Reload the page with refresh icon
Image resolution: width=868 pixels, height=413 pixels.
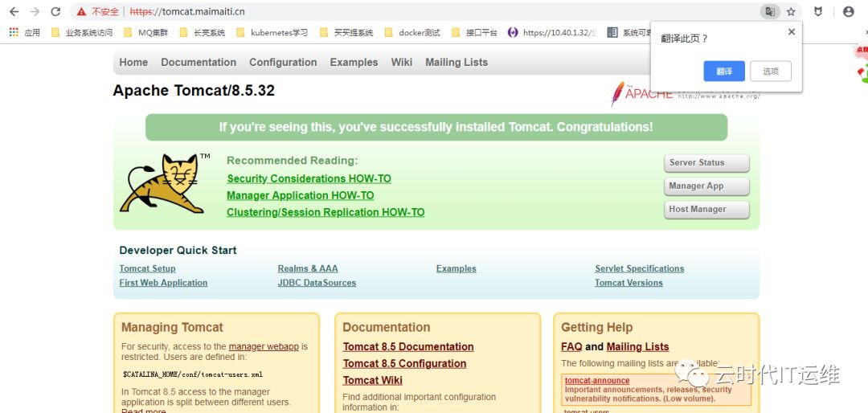coord(55,11)
